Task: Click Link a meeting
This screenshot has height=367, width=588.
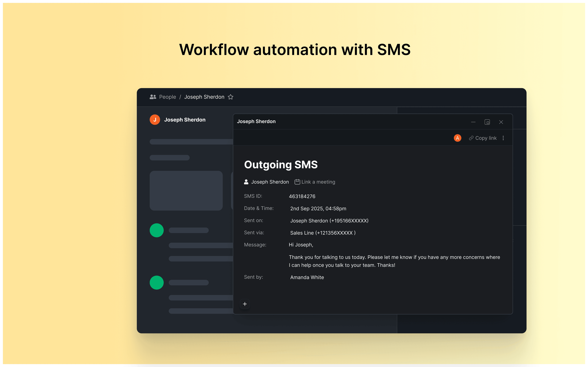Action: [318, 182]
